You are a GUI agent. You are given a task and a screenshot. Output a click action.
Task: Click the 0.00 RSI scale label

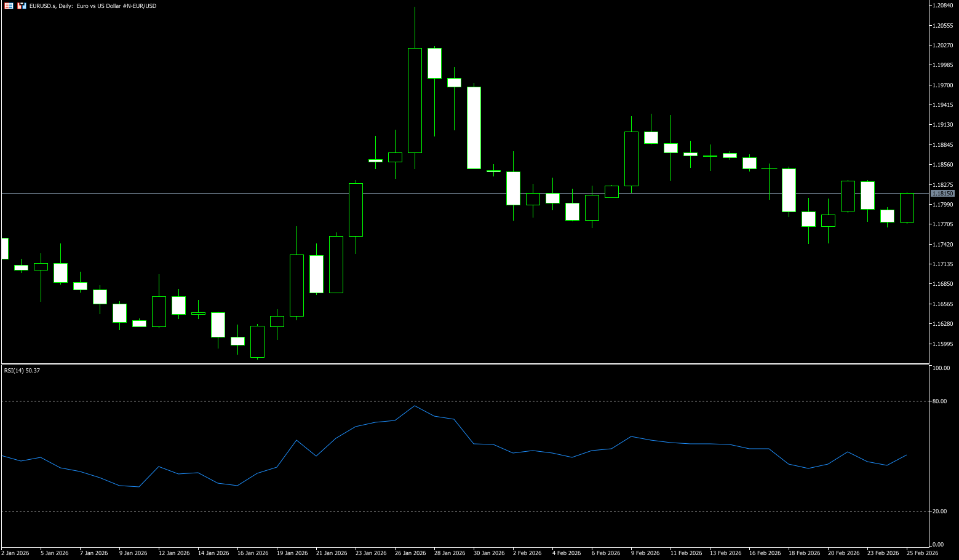[x=939, y=545]
